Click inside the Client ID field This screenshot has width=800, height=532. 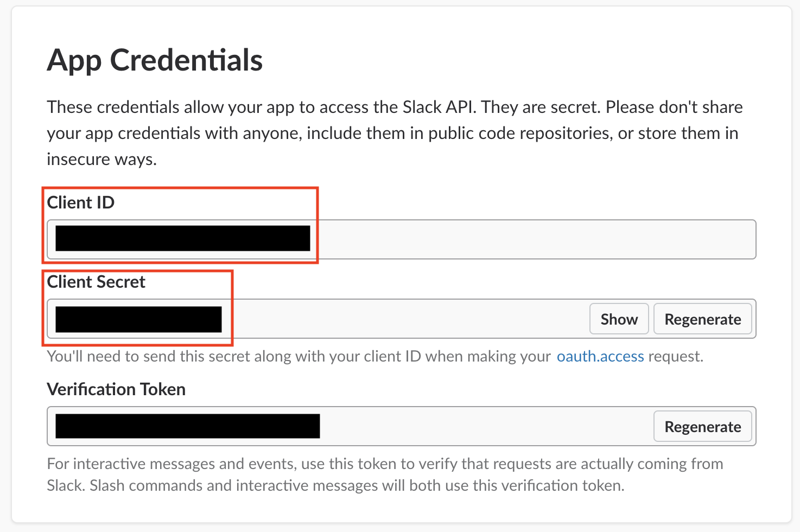pyautogui.click(x=532, y=239)
